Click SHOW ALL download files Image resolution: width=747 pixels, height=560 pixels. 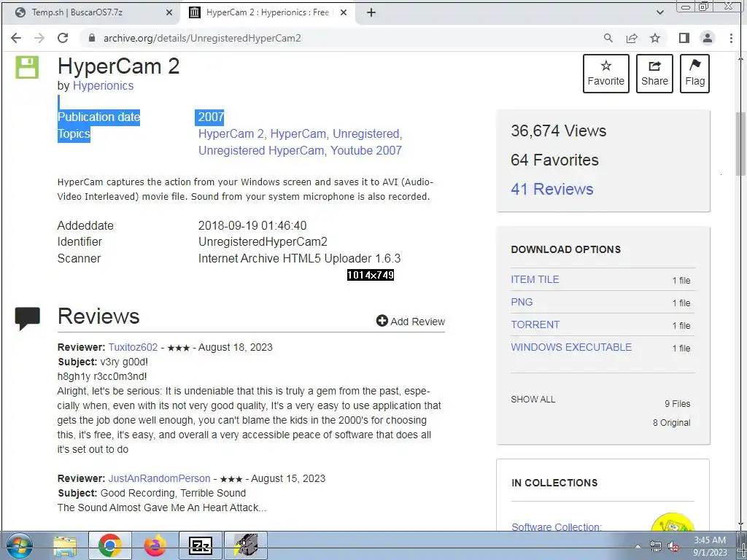pos(533,399)
